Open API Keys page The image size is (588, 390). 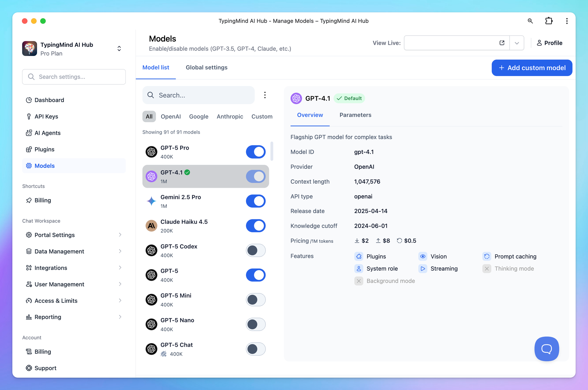click(x=46, y=116)
